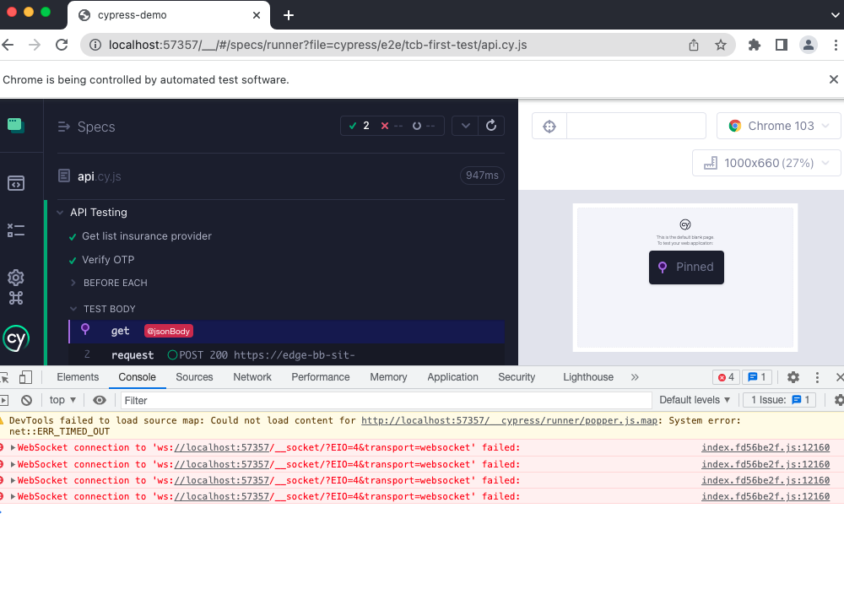The image size is (844, 616).
Task: Open the Chrome 103 browser dropdown
Action: (778, 126)
